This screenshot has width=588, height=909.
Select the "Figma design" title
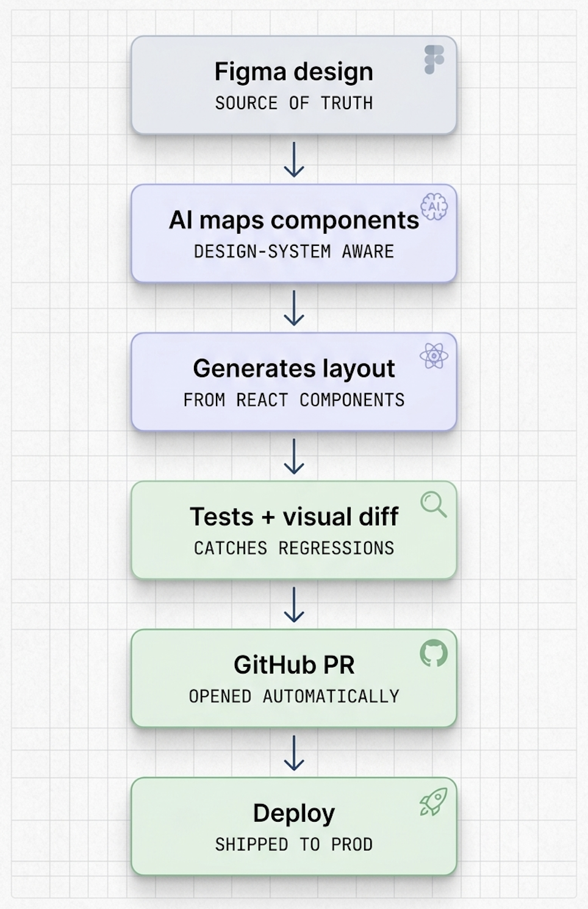tap(293, 73)
